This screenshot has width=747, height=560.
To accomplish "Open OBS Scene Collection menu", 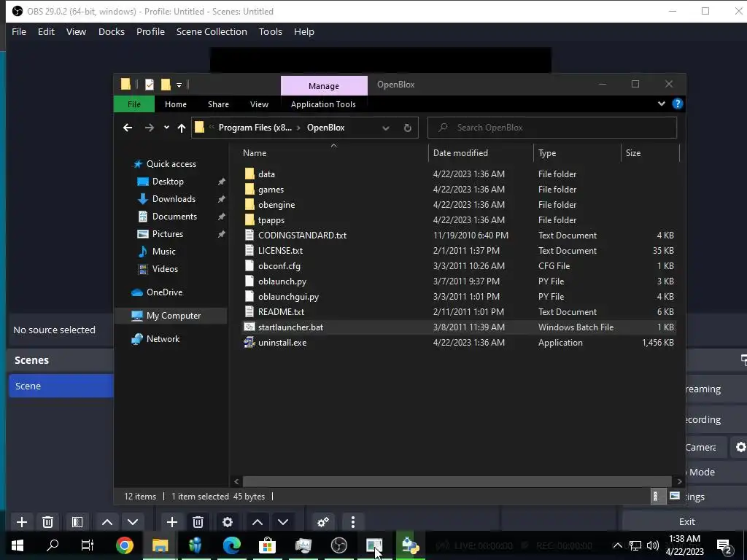I will coord(212,31).
